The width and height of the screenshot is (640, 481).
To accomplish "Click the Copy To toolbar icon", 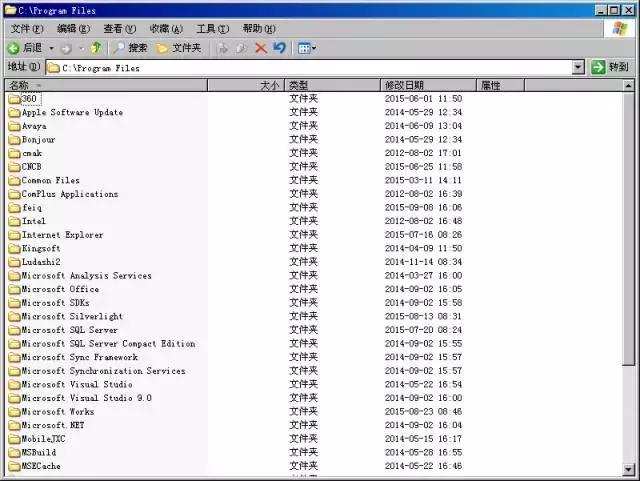I will click(x=241, y=48).
